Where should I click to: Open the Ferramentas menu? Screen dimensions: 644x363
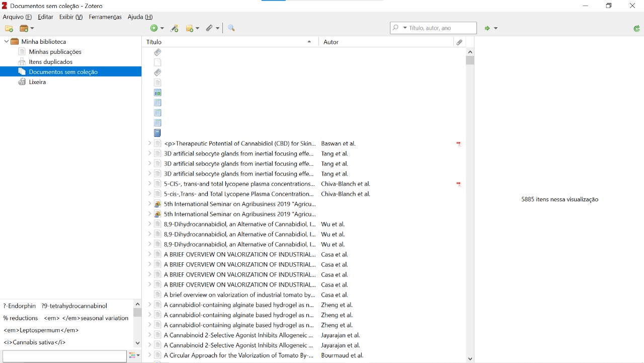click(105, 17)
